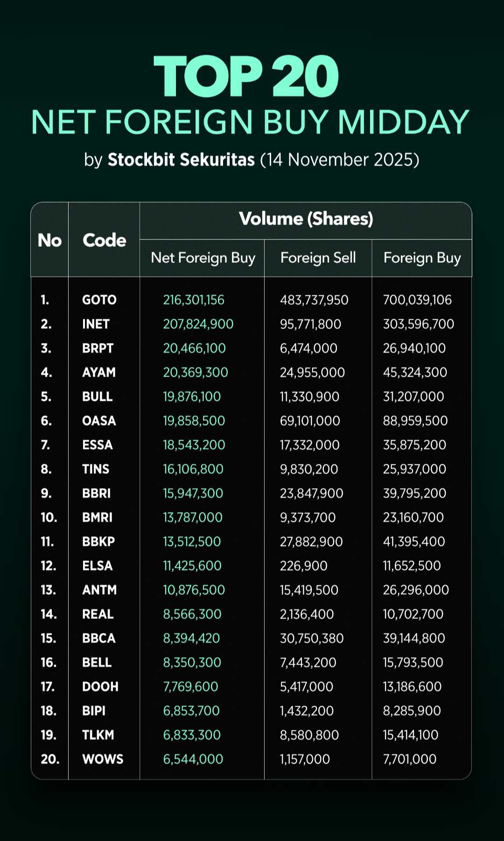Select the Foreign Sell column header
Viewport: 504px width, 841px height.
(318, 258)
